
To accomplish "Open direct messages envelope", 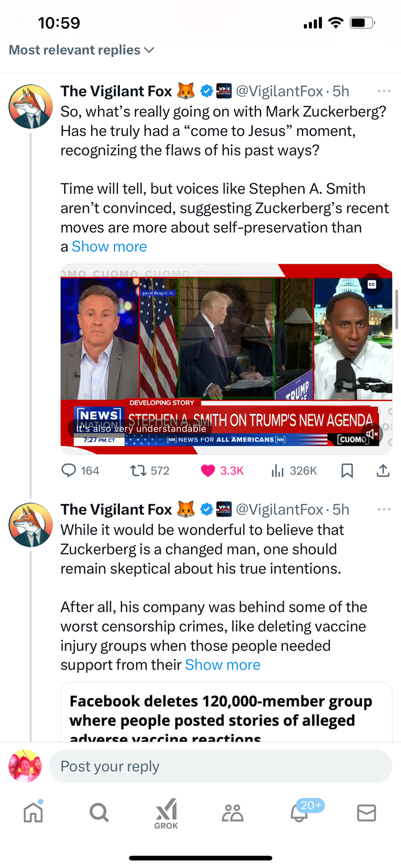I will (x=366, y=812).
